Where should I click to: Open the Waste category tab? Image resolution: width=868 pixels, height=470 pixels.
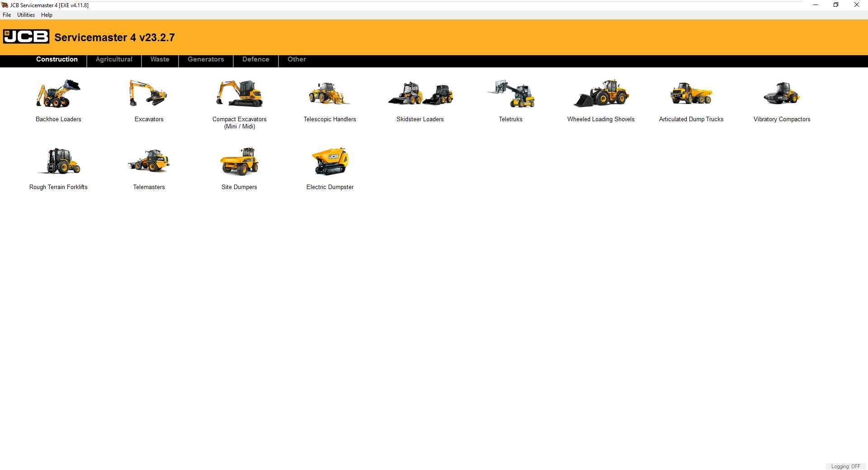pyautogui.click(x=160, y=59)
